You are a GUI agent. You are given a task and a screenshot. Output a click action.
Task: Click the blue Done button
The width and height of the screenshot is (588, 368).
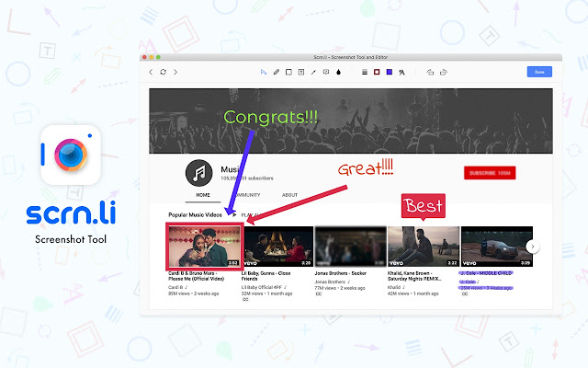pyautogui.click(x=539, y=72)
